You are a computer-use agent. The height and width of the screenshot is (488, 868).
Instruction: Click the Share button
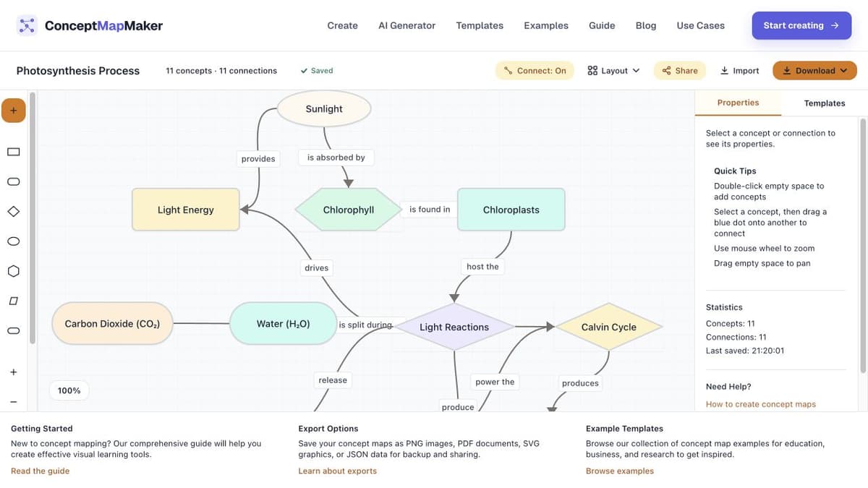pos(680,71)
